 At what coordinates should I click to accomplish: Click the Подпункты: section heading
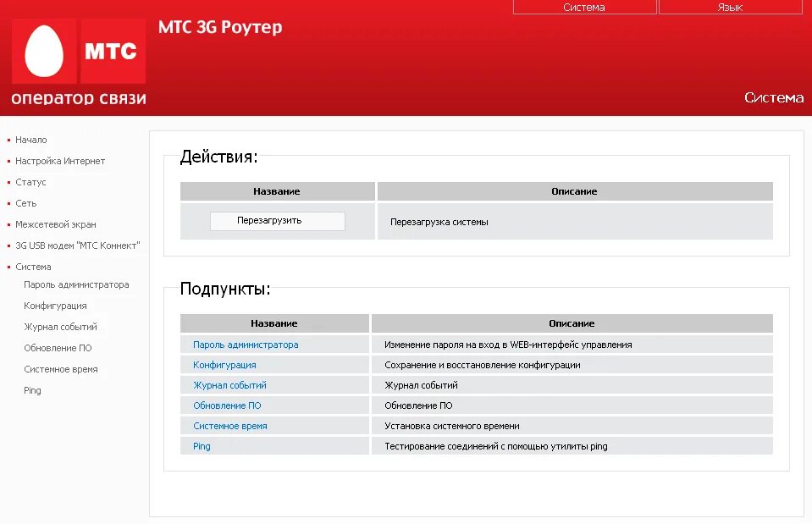pos(224,289)
